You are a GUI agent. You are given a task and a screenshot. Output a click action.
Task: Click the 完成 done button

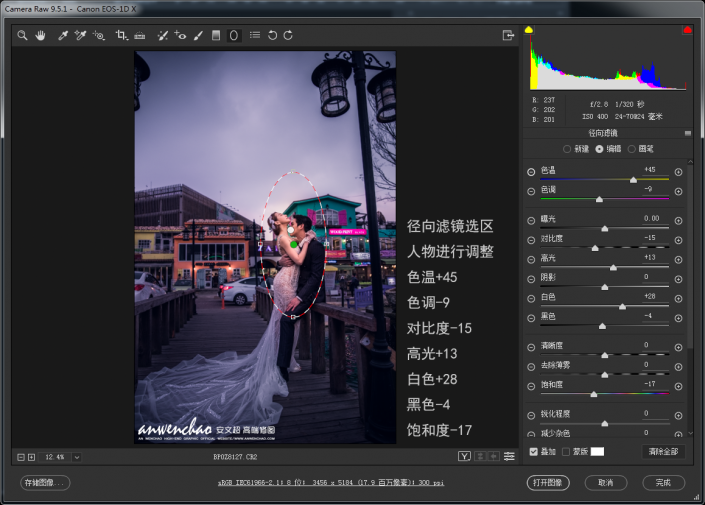tap(664, 483)
